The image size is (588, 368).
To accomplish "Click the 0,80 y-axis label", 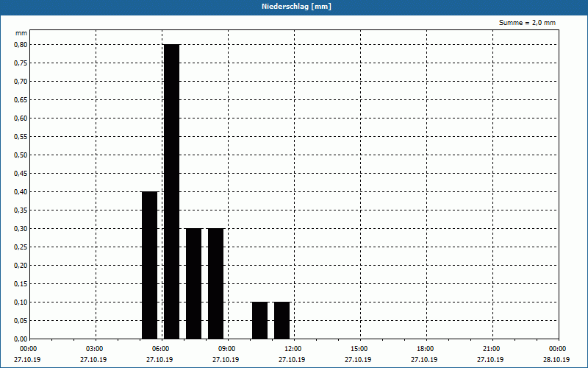I will pos(21,45).
